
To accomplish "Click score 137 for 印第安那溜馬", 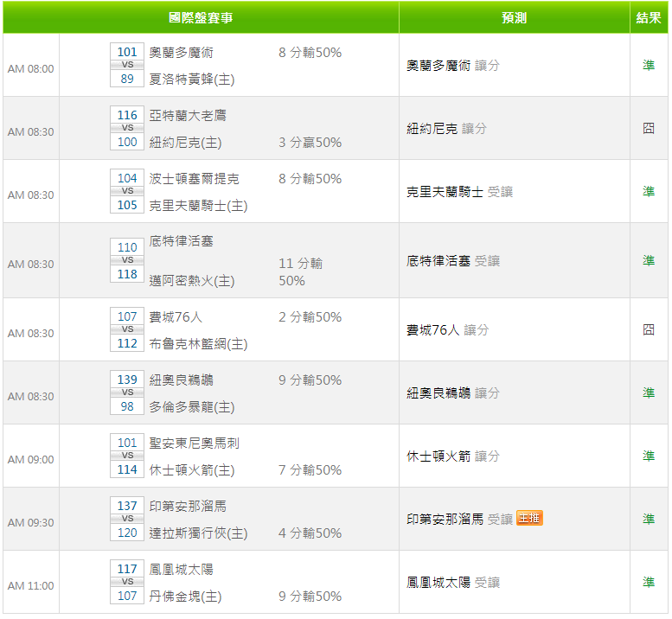I will coord(127,506).
